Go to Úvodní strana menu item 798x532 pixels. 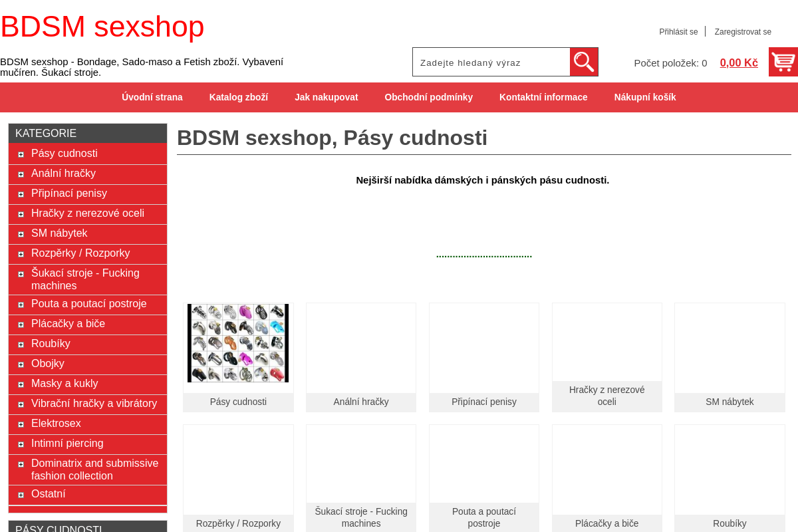152,97
